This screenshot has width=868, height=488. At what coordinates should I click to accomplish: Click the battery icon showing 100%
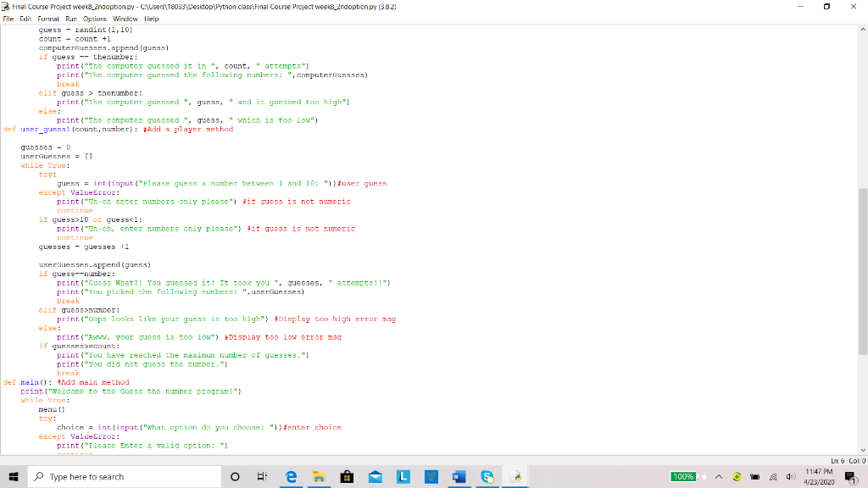[683, 476]
